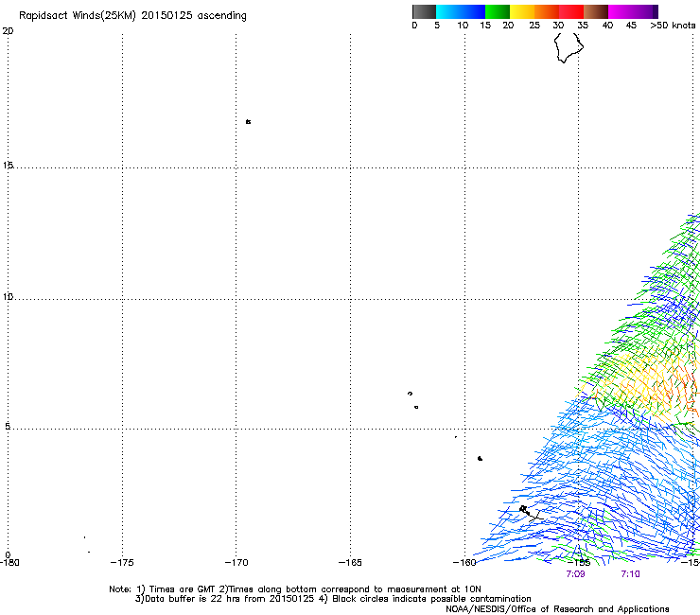
Task: Click the red 30-35 knots legend color
Action: click(571, 11)
